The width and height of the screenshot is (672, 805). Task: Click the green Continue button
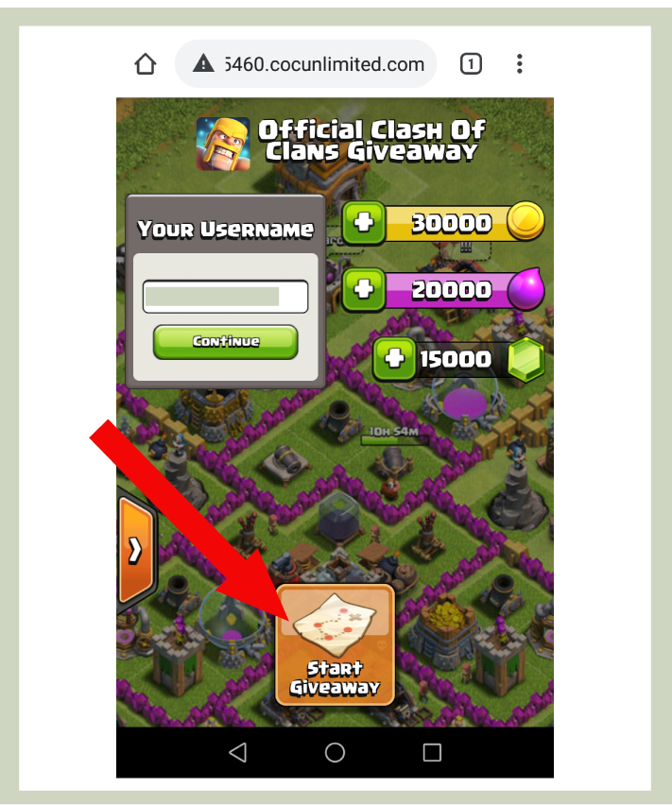pyautogui.click(x=225, y=342)
